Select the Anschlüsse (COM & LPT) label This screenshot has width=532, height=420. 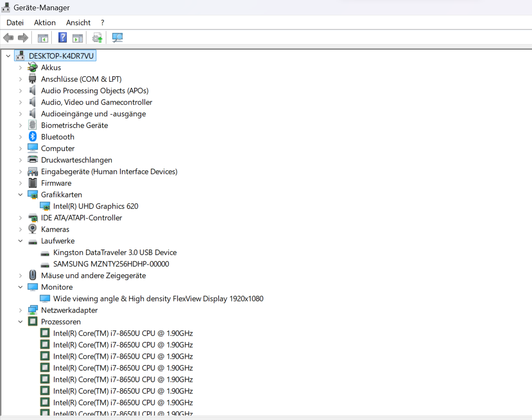click(81, 79)
